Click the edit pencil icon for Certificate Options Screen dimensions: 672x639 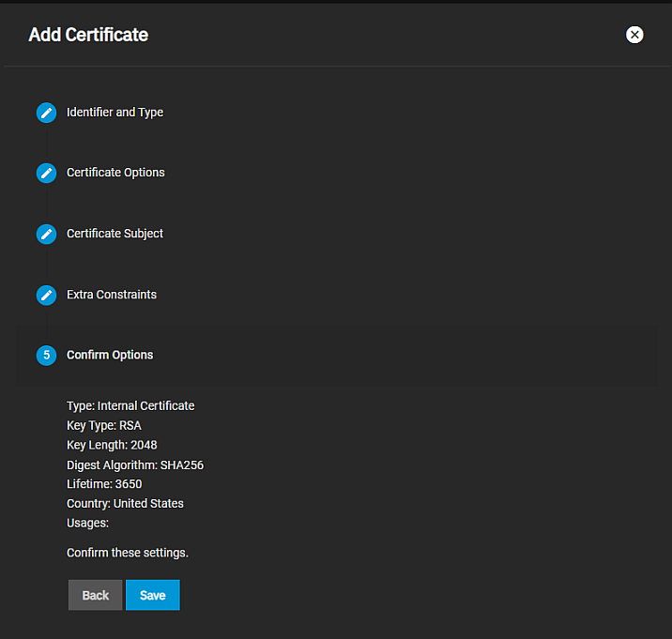click(46, 174)
